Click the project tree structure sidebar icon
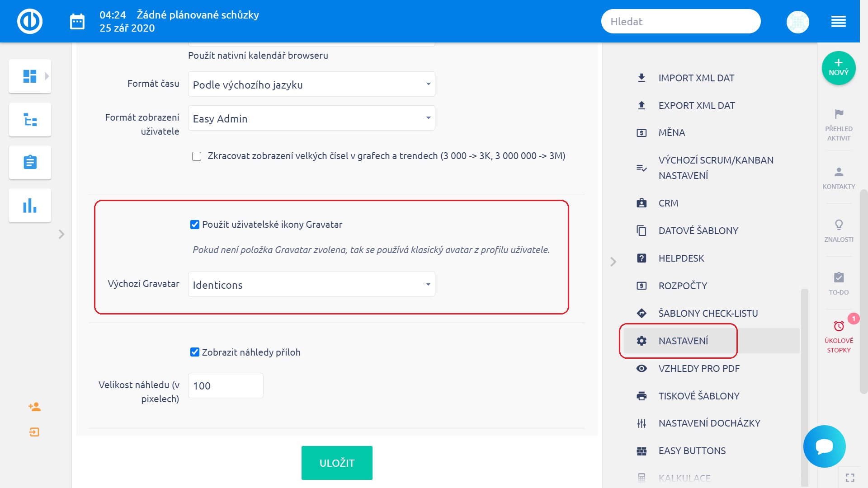 (30, 120)
